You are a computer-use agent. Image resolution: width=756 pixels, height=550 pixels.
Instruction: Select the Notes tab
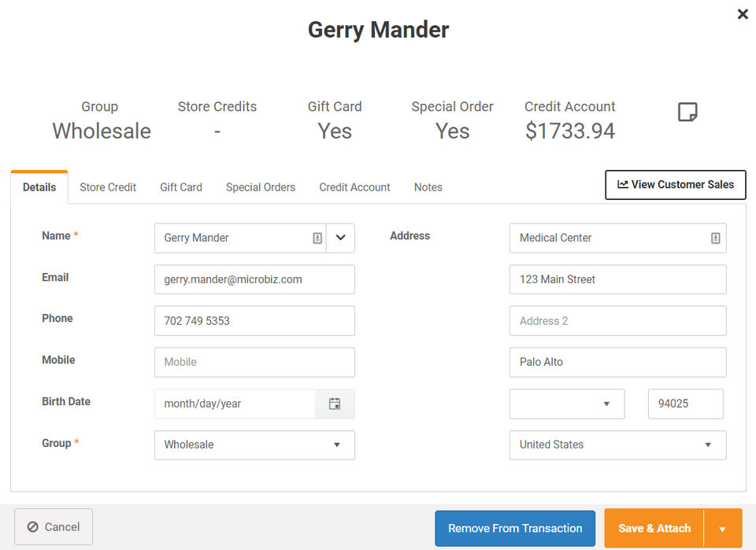[428, 187]
